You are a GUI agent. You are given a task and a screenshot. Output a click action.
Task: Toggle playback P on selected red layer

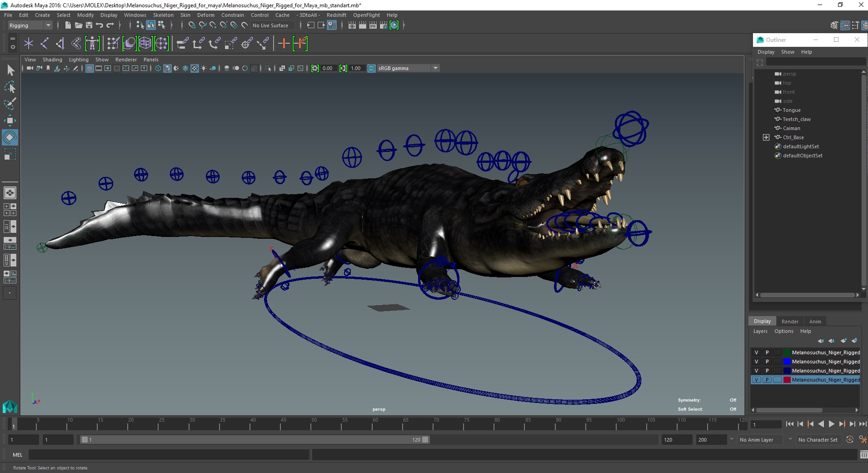tap(767, 380)
